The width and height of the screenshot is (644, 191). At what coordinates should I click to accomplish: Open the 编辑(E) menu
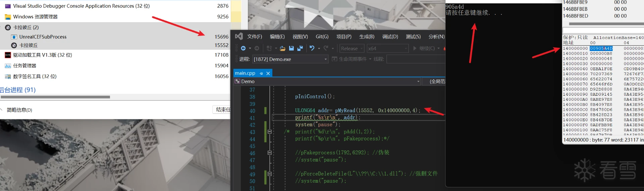point(277,37)
